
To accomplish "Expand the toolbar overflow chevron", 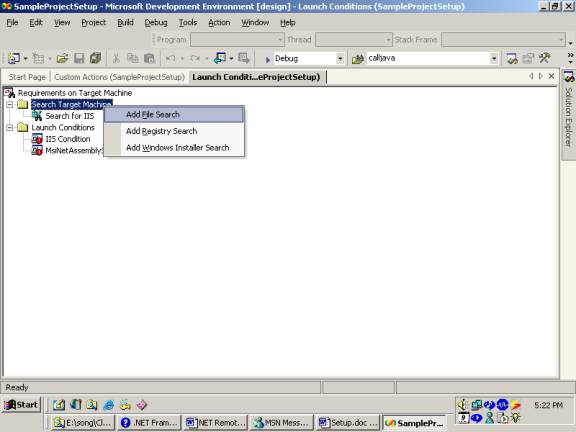I will (570, 58).
